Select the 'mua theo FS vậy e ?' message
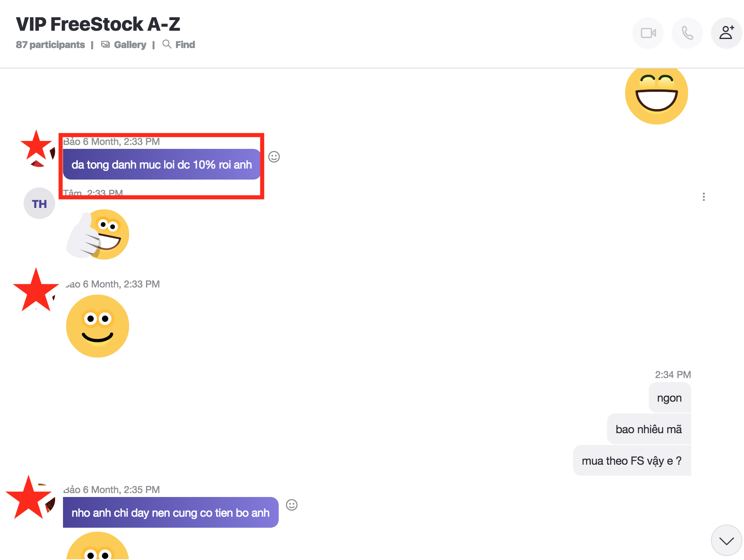744x560 pixels. click(631, 461)
